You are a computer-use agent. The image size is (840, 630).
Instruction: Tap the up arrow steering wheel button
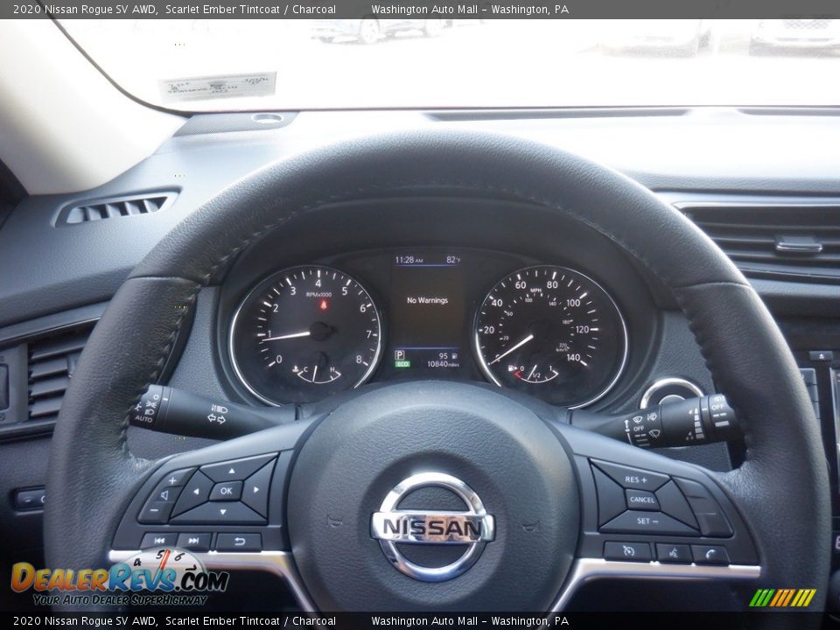231,471
